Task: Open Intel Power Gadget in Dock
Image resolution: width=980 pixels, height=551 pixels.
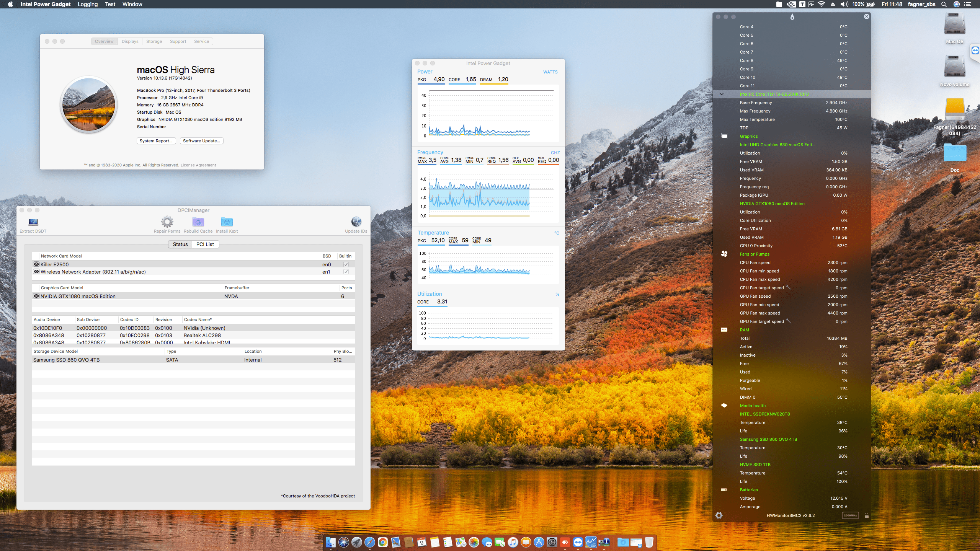Action: pos(591,542)
